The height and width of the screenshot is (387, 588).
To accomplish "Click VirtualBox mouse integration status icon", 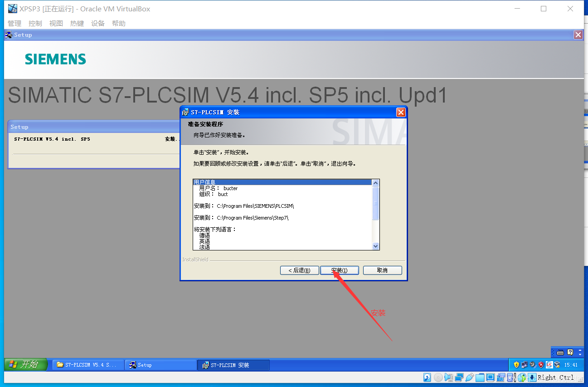I will 522,377.
